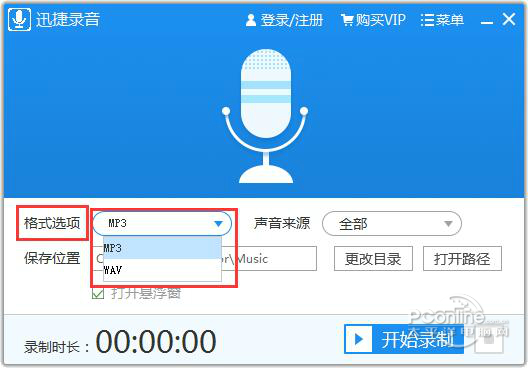Click the large microphone graphic
The width and height of the screenshot is (528, 368).
tap(265, 116)
